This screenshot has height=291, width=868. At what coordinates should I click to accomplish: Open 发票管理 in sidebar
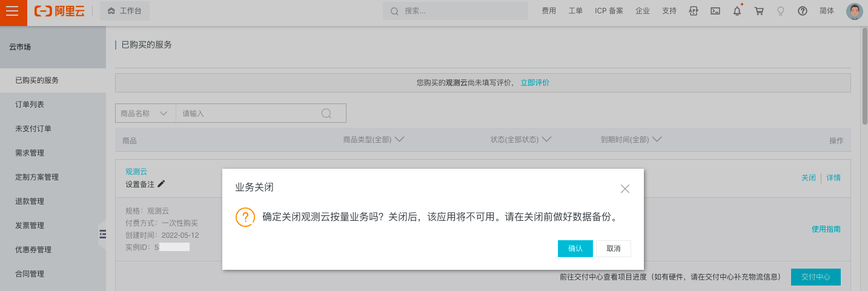(53, 225)
